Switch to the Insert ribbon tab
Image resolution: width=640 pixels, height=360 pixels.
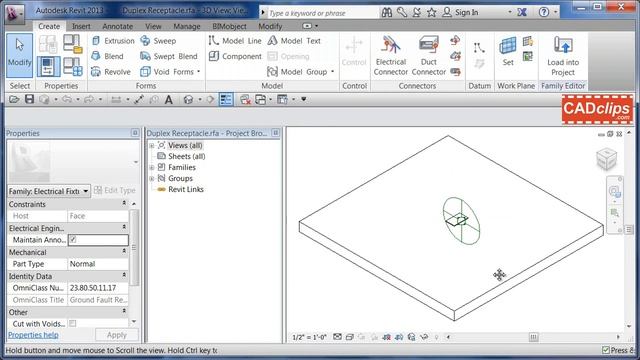click(81, 27)
